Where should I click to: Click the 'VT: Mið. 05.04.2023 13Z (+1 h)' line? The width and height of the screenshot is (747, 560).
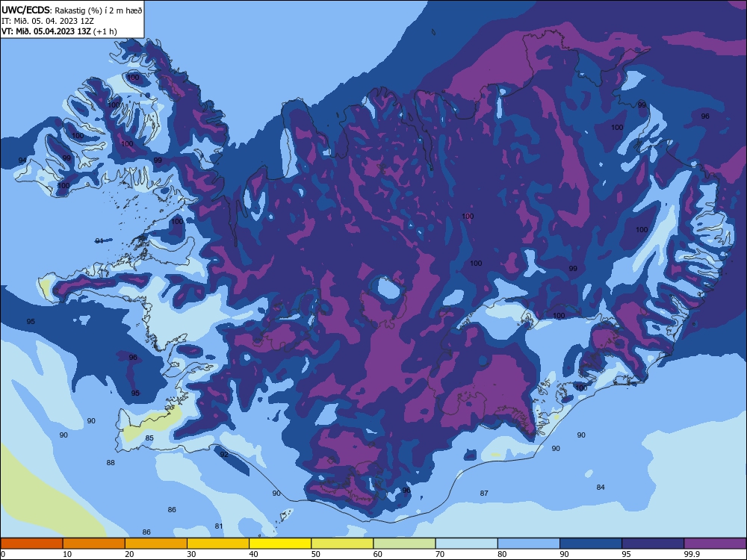(x=59, y=31)
